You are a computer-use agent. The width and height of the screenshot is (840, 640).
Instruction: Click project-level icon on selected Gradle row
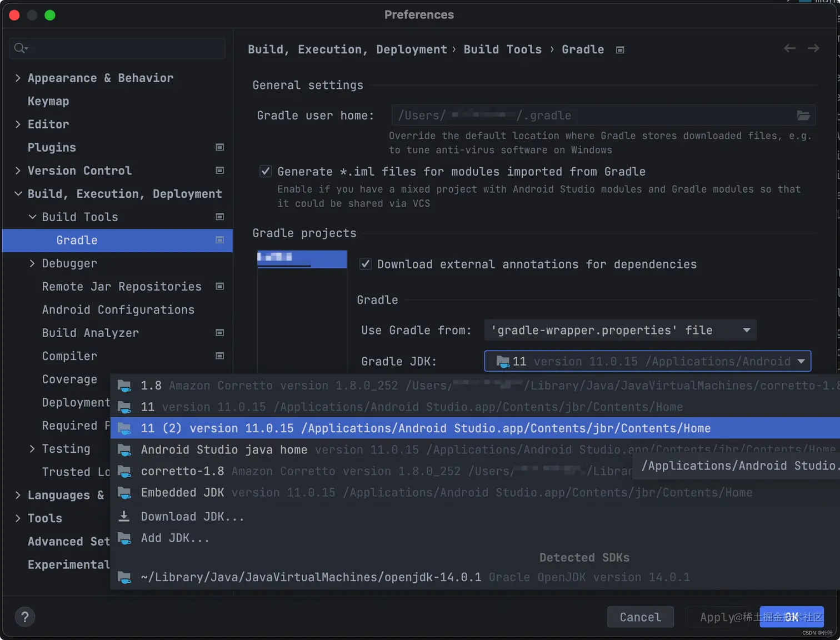click(219, 240)
